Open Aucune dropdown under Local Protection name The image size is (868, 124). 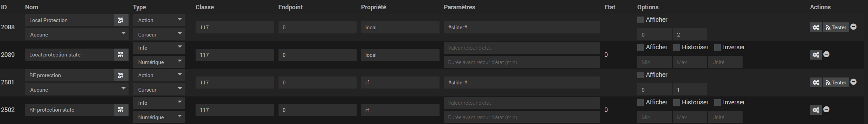tap(77, 34)
